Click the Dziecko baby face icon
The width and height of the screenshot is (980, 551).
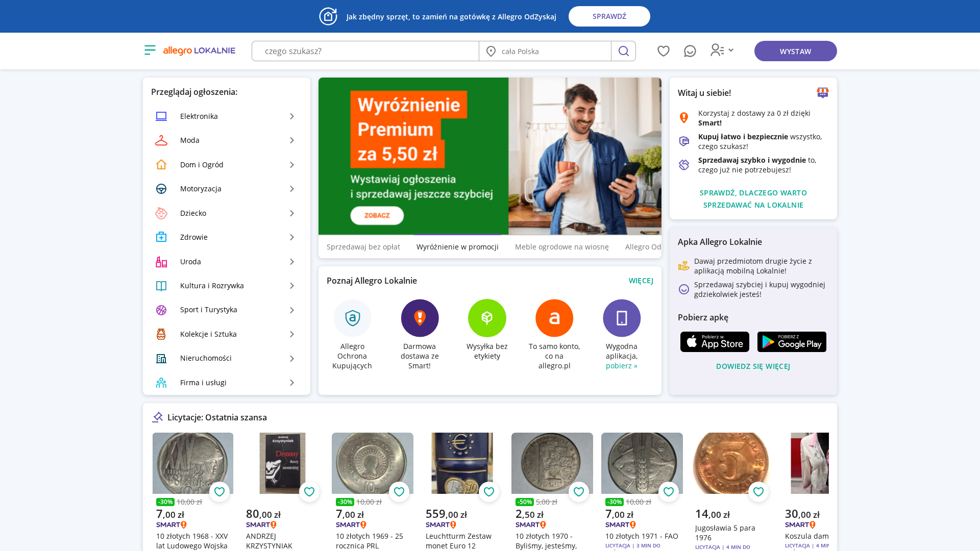(x=161, y=213)
